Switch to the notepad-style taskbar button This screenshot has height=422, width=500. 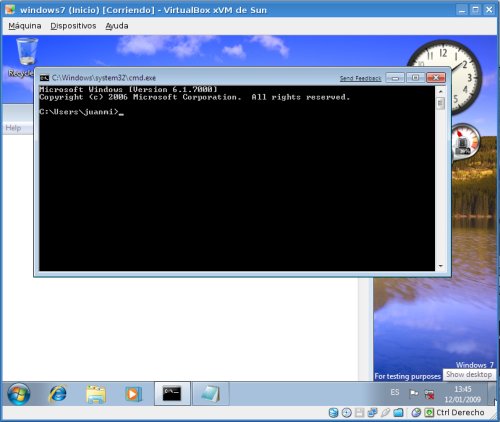pyautogui.click(x=211, y=394)
